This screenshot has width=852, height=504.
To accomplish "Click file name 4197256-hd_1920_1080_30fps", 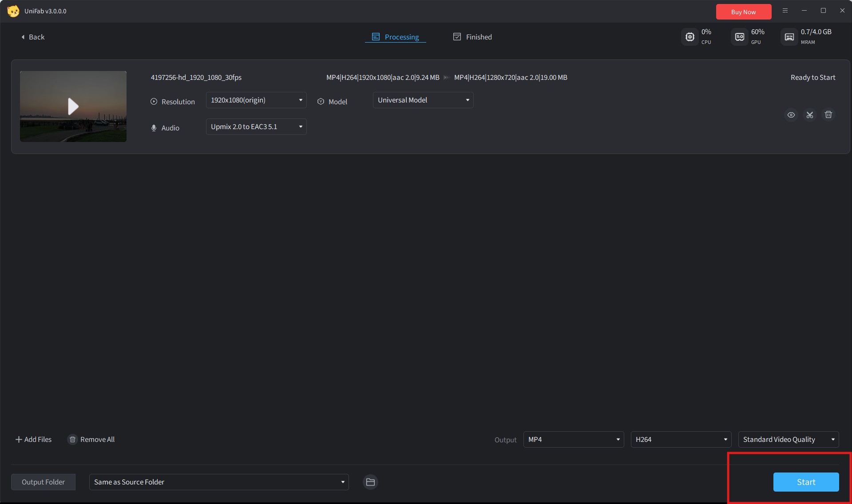I will point(196,78).
